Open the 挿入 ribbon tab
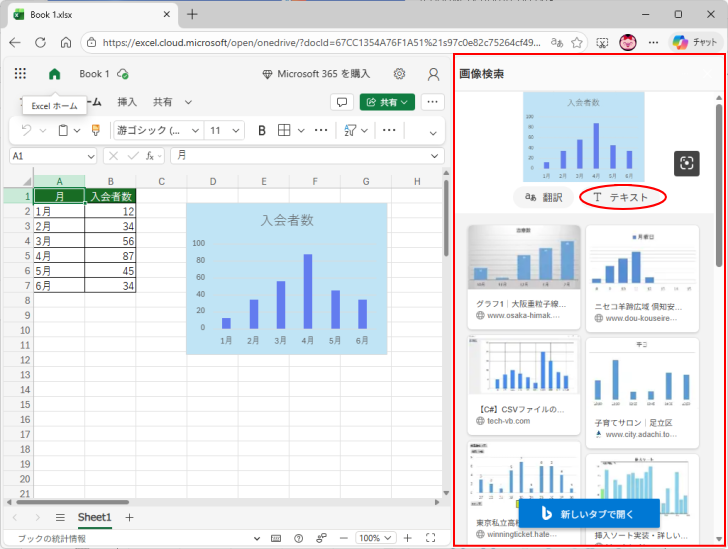The height and width of the screenshot is (549, 728). [x=127, y=102]
